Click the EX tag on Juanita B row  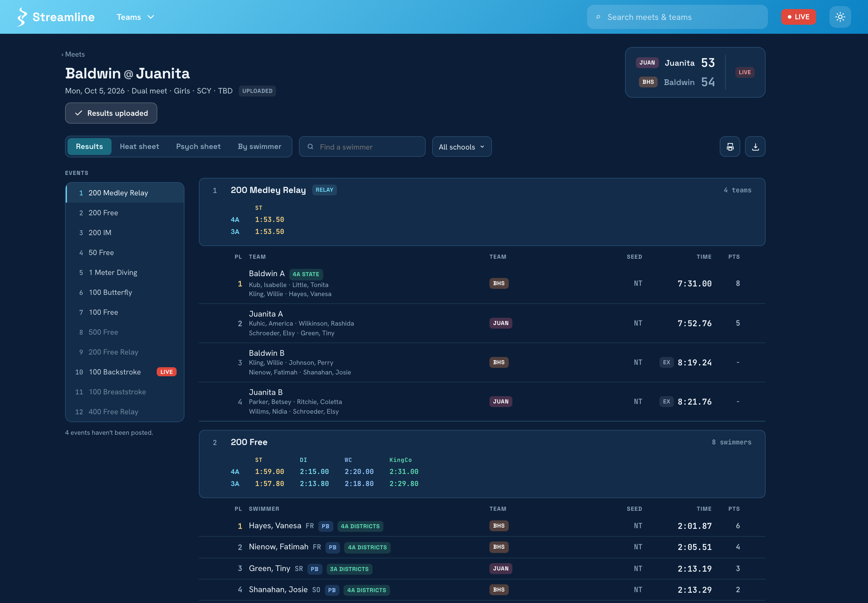(666, 402)
